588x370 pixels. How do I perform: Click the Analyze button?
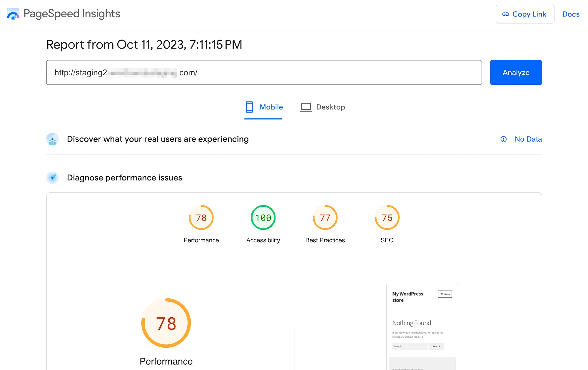tap(516, 72)
